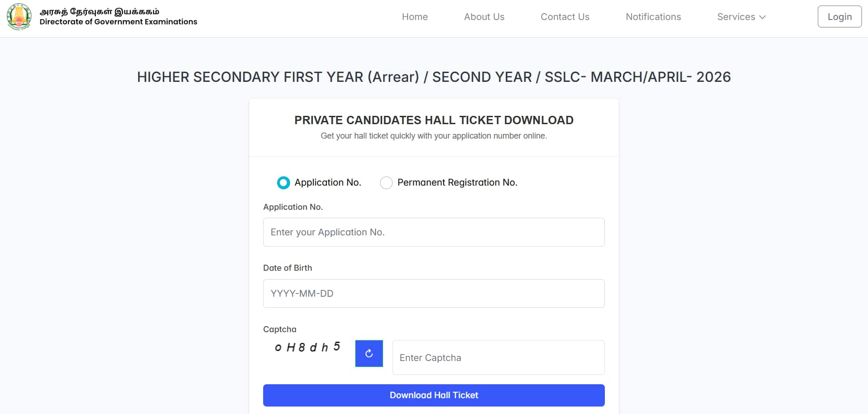The image size is (868, 414).
Task: Click the Download Hall Ticket button
Action: click(434, 395)
